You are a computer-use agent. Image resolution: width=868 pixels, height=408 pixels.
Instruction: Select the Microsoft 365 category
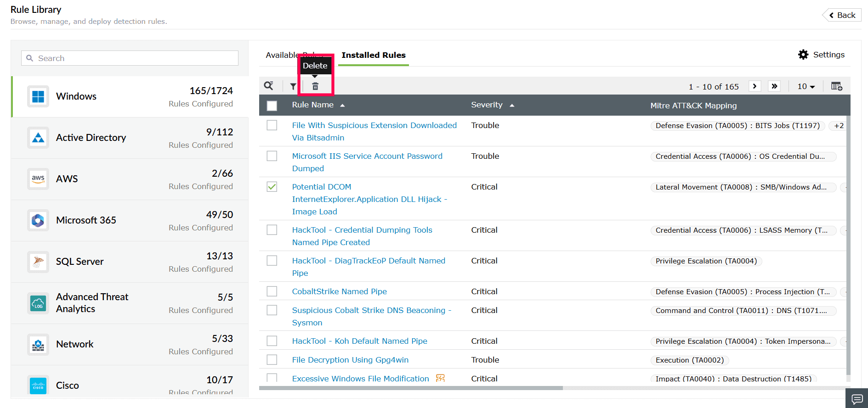[x=130, y=220]
